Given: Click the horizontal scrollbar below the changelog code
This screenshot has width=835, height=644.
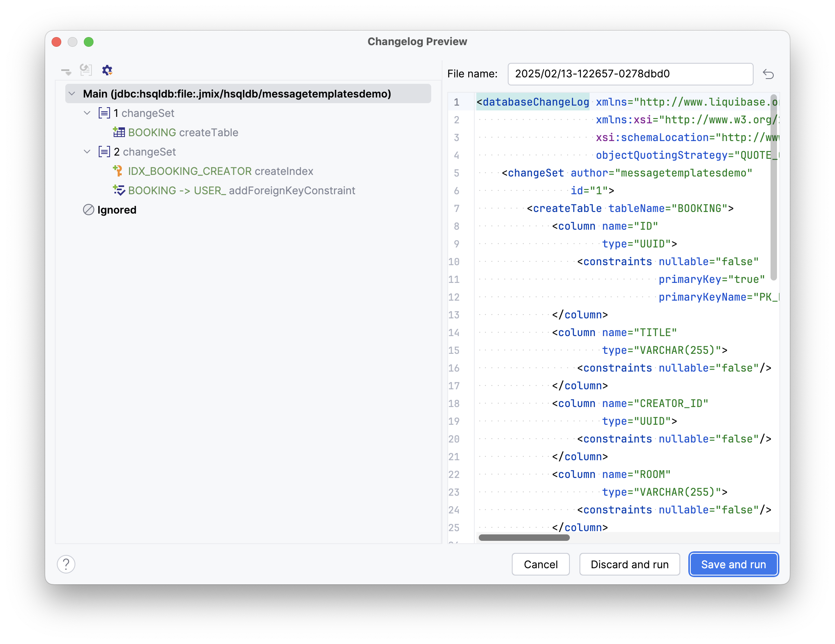Looking at the screenshot, I should point(524,538).
